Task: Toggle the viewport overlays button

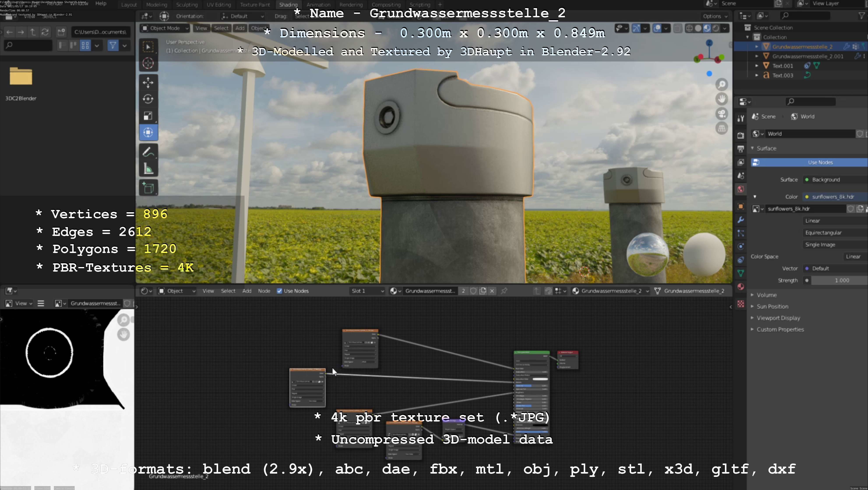Action: coord(657,28)
